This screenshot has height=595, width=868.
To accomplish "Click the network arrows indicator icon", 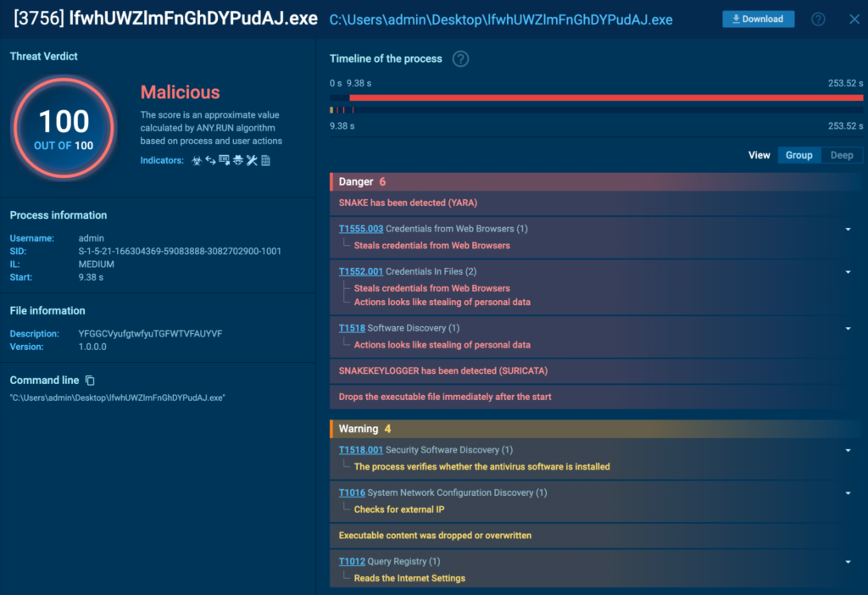I will click(x=210, y=160).
